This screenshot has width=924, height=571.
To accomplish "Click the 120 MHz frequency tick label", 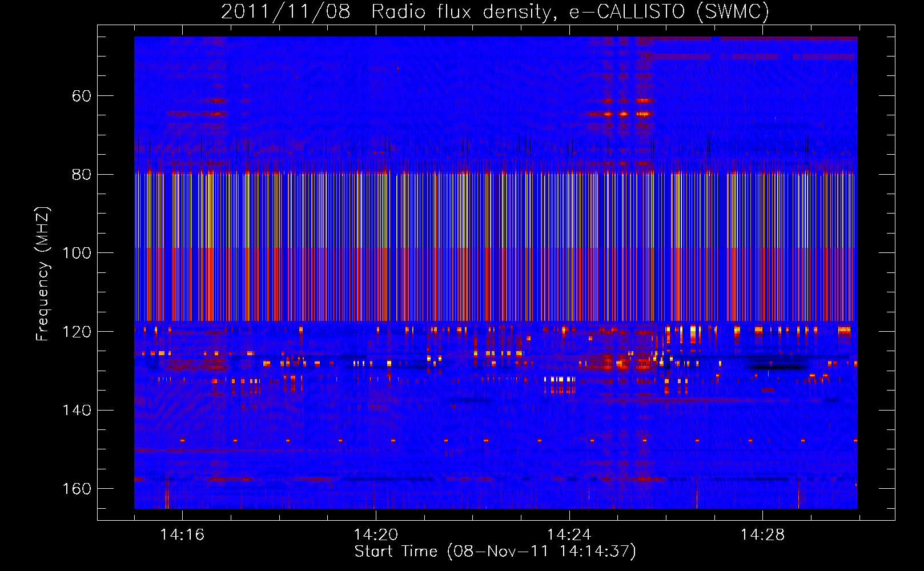I will tap(77, 332).
